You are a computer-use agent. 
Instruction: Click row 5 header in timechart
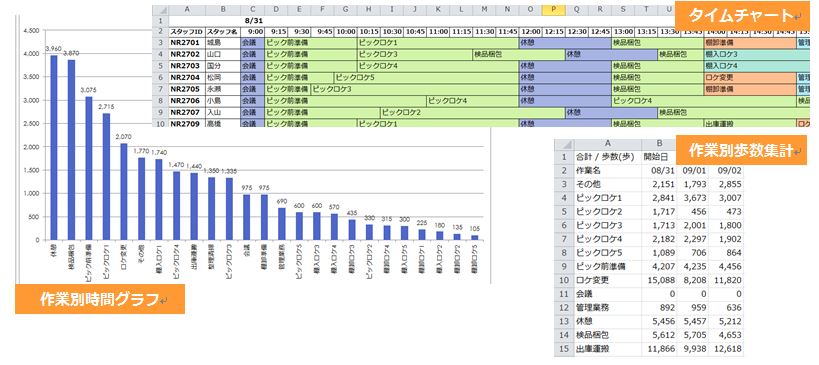click(160, 66)
